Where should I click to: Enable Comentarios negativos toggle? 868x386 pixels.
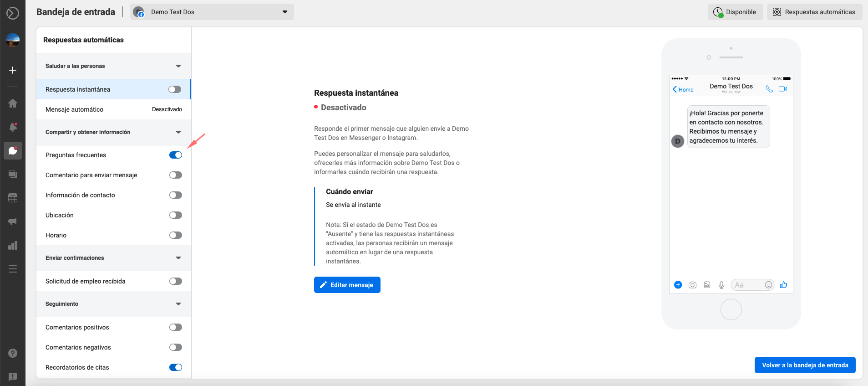tap(176, 347)
